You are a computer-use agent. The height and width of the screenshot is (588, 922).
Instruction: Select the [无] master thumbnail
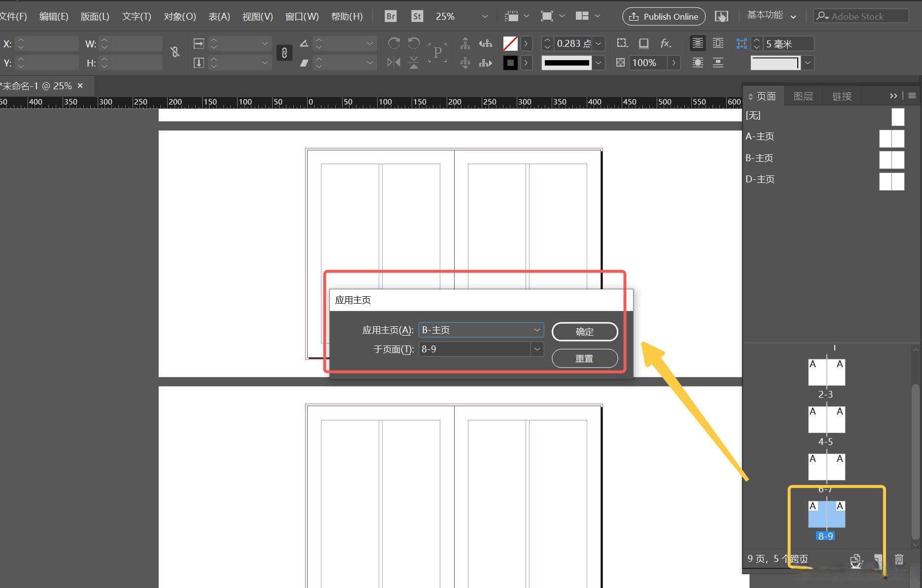898,117
